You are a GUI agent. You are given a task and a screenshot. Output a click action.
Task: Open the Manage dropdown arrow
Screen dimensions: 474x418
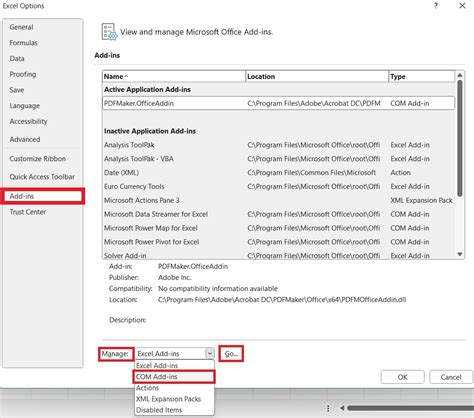click(x=209, y=353)
